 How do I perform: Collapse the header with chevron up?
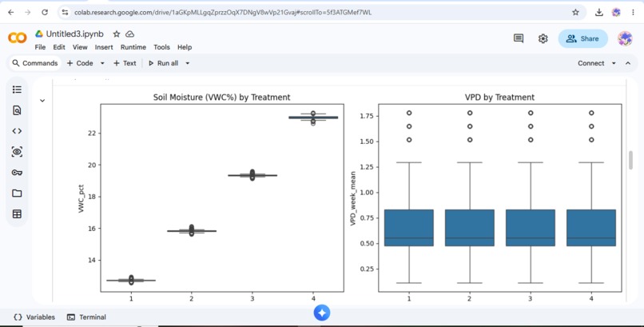tap(627, 63)
